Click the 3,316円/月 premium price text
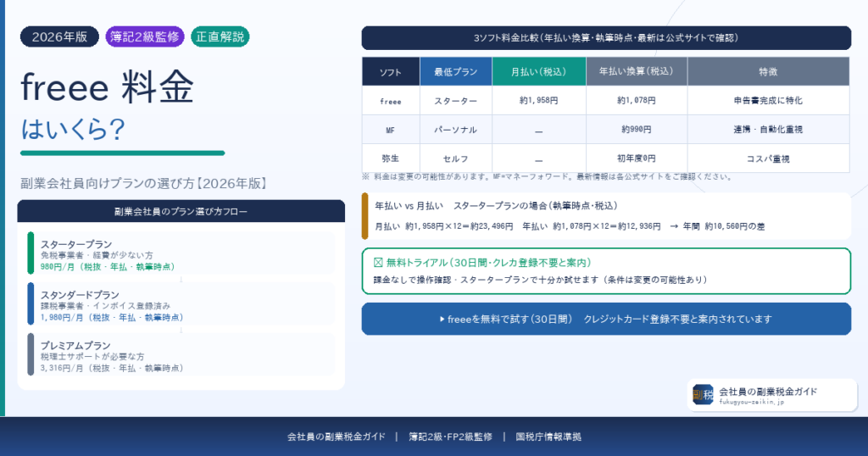This screenshot has width=868, height=456. pyautogui.click(x=111, y=368)
